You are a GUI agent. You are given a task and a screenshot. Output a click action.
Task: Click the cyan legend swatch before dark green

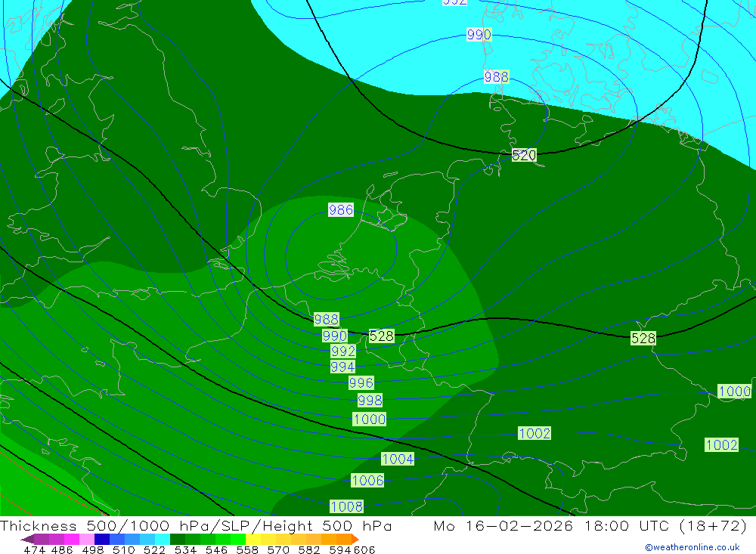163,539
